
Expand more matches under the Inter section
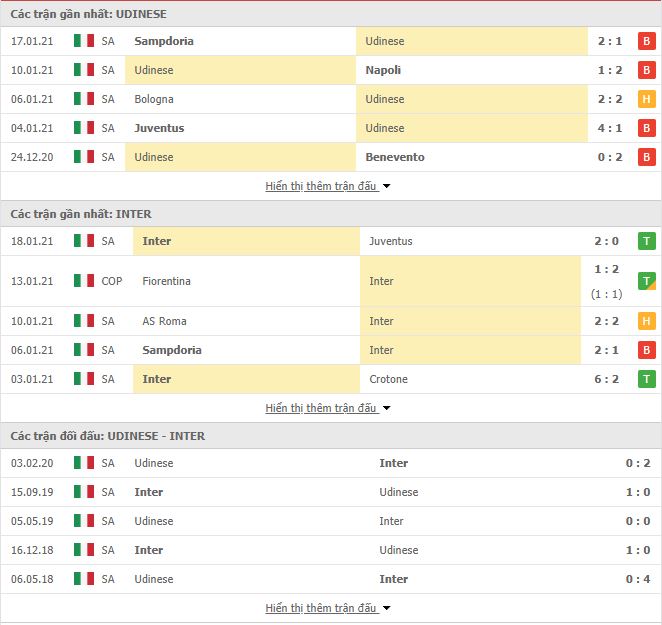pos(328,408)
